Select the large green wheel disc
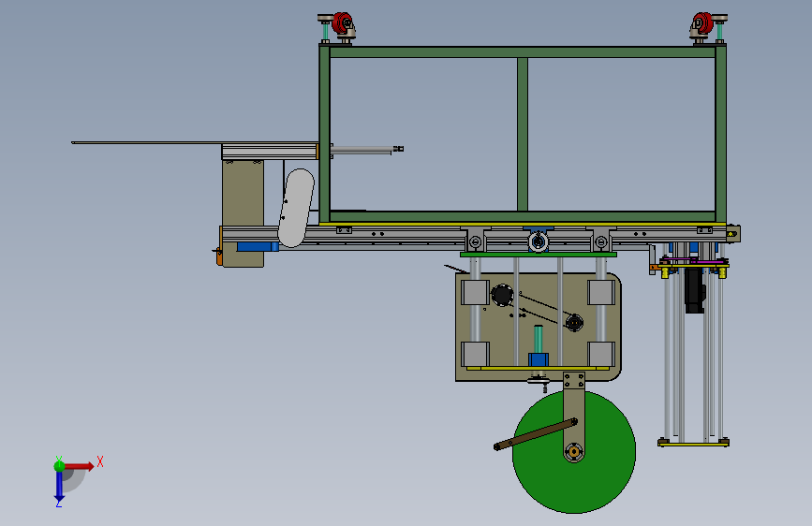 click(574, 451)
